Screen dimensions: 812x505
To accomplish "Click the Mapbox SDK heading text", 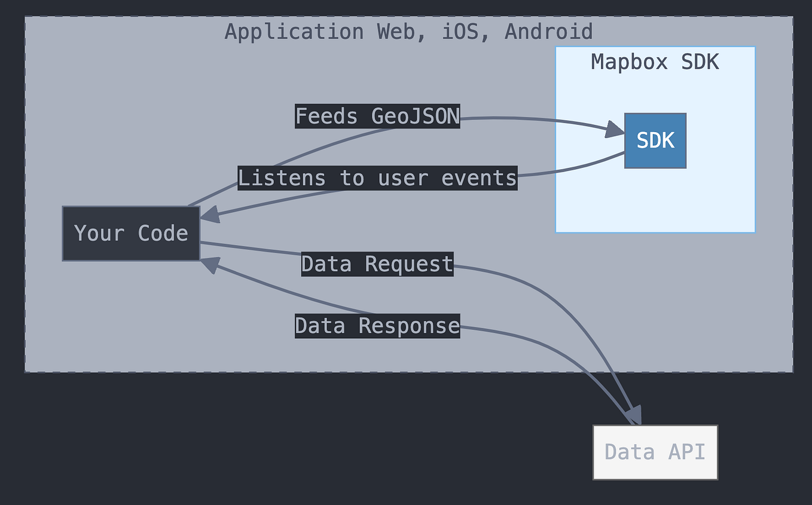I will coord(654,62).
